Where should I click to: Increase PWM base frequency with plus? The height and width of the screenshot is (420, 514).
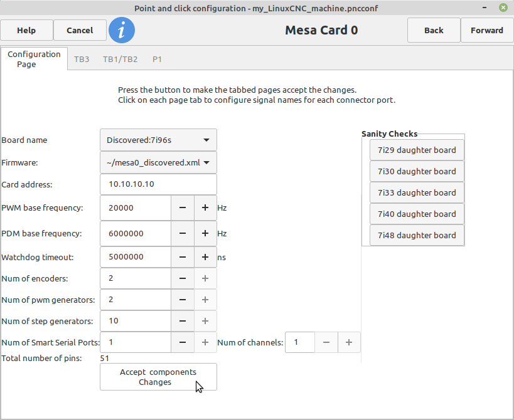click(205, 208)
